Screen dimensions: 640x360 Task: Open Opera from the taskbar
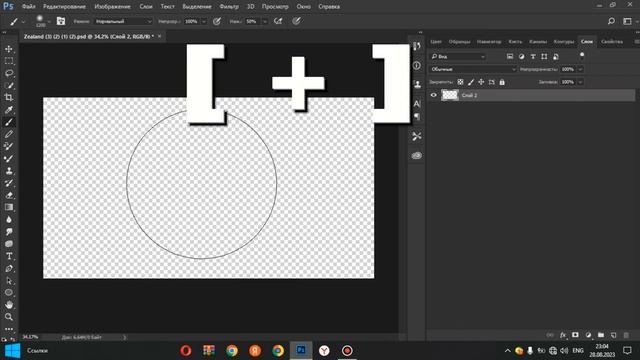[x=186, y=351]
